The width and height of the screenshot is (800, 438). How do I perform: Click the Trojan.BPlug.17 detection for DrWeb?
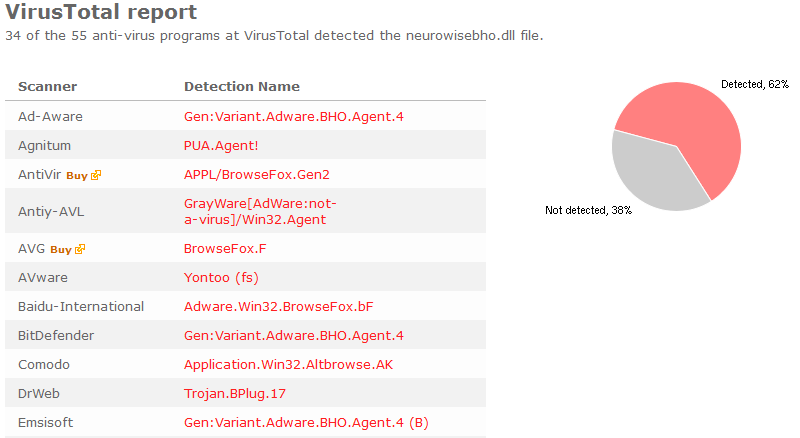pos(235,394)
